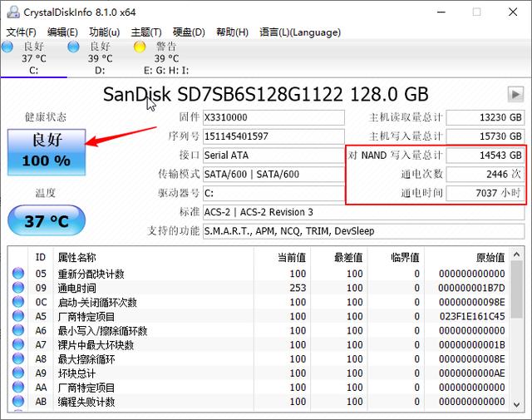Screen dimensions: 532x420
Task: Click status orb for attribute AB row
Action: click(x=18, y=402)
